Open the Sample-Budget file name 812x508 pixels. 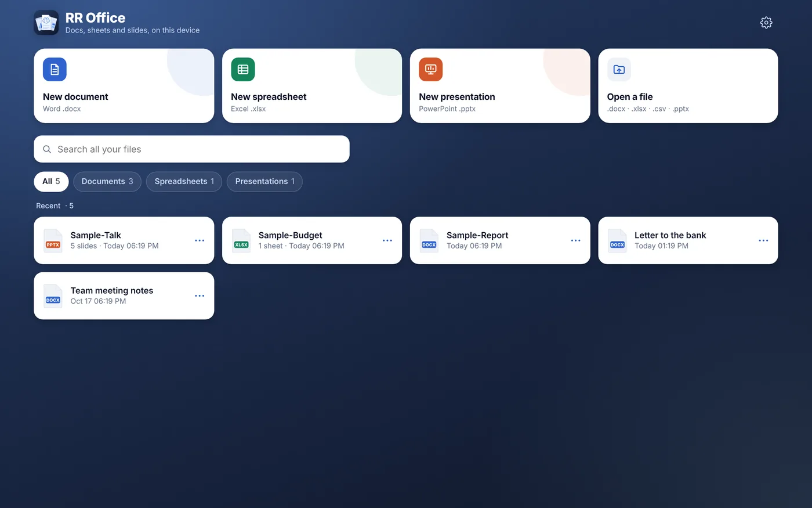click(x=291, y=235)
